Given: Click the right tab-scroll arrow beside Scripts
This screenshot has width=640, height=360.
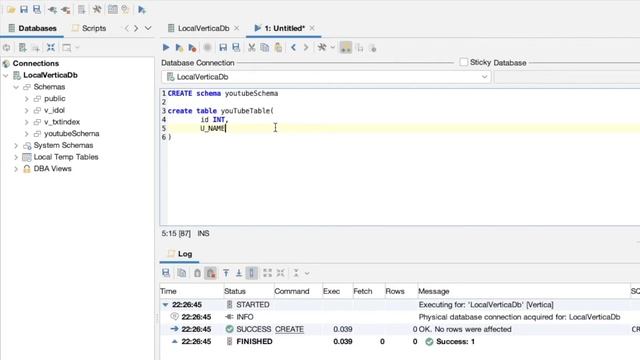Looking at the screenshot, I should [x=136, y=28].
